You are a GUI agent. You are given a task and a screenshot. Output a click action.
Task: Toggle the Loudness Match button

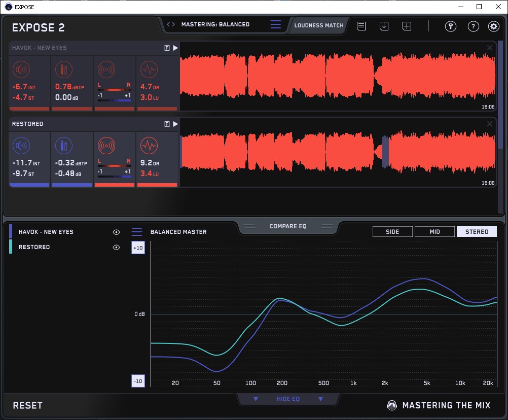[x=318, y=25]
